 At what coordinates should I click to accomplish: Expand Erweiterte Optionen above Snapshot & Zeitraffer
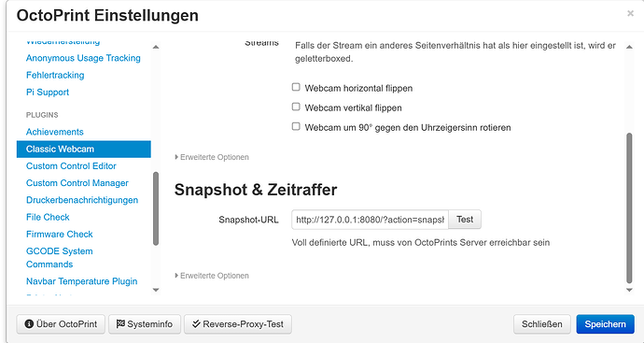tap(212, 157)
